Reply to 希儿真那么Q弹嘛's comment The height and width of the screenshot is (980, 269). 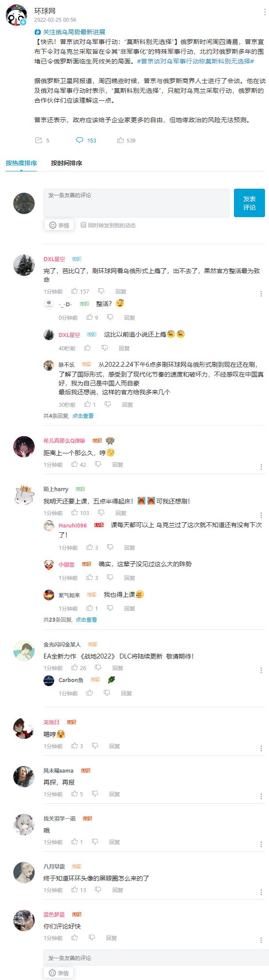118,464
